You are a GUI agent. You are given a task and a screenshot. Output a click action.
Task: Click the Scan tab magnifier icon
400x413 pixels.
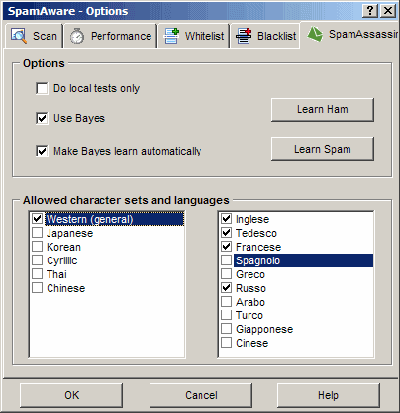[x=19, y=36]
